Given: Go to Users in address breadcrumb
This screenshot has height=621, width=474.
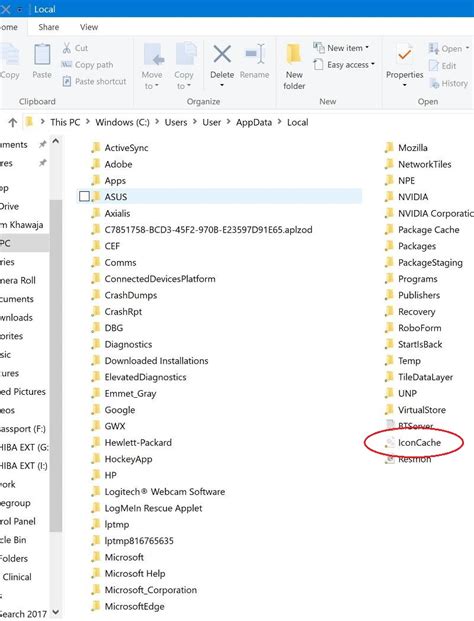Looking at the screenshot, I should tap(176, 122).
